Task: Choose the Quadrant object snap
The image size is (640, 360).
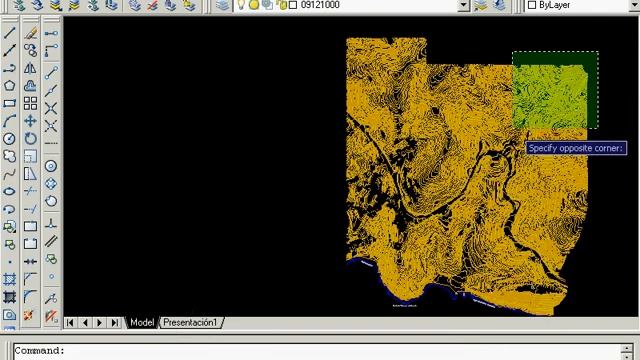Action: (x=51, y=184)
